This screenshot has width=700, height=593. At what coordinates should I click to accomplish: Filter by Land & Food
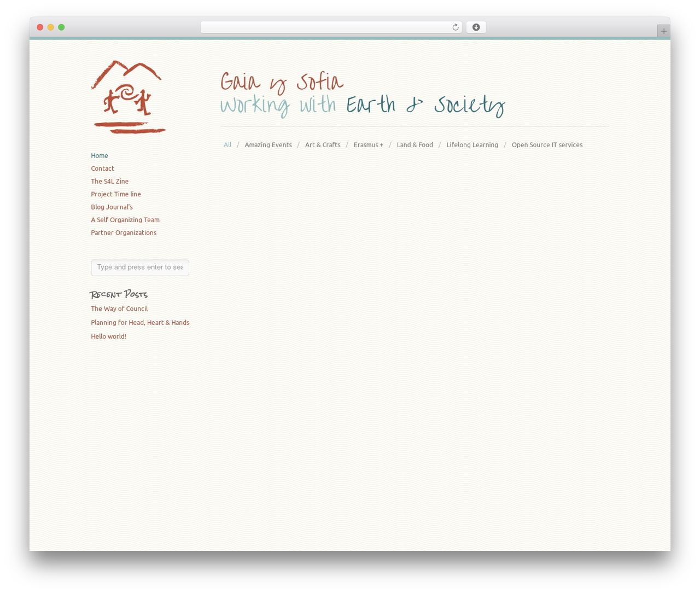(x=415, y=145)
